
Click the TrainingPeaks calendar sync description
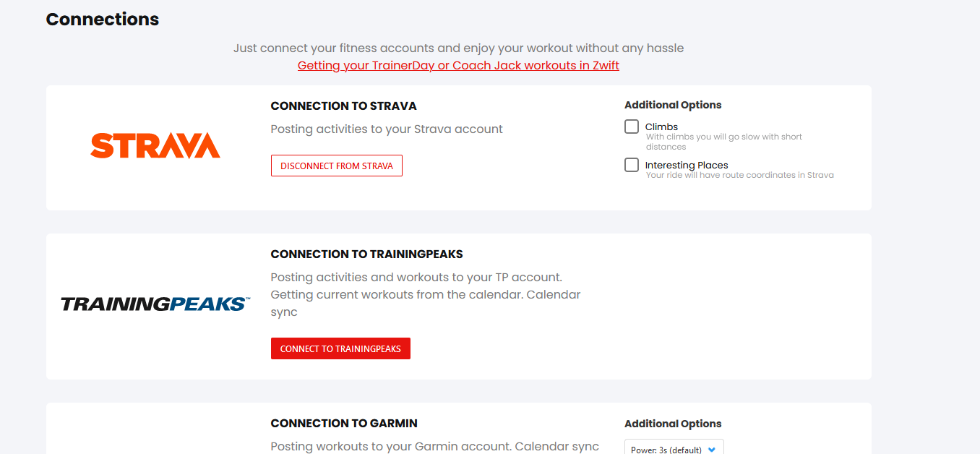[426, 295]
